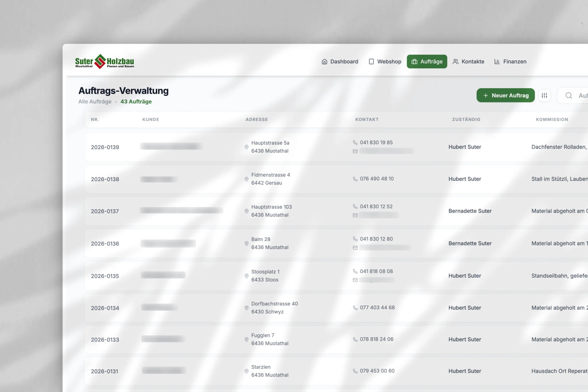Click location pin for Fugglen 7
Viewport: 588px width, 392px height.
(247, 339)
